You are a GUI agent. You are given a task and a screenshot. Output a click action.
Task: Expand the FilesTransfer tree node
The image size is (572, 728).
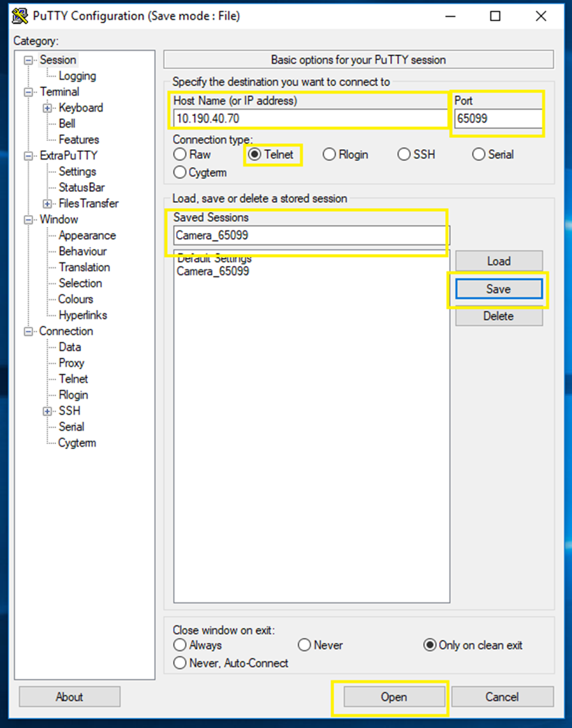click(x=47, y=204)
